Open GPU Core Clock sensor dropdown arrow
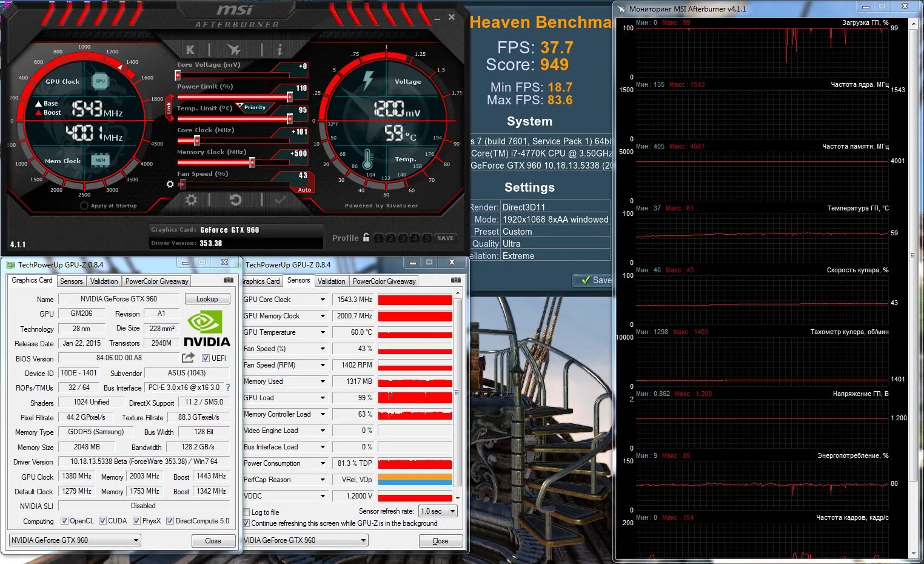 pyautogui.click(x=323, y=300)
